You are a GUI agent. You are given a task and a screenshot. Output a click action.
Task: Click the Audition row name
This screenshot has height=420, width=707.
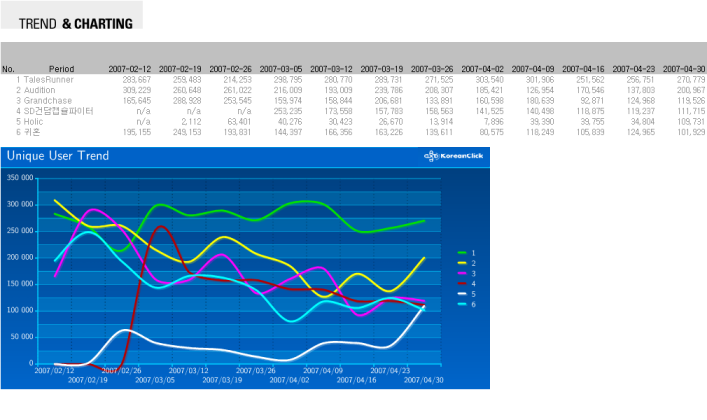click(39, 90)
